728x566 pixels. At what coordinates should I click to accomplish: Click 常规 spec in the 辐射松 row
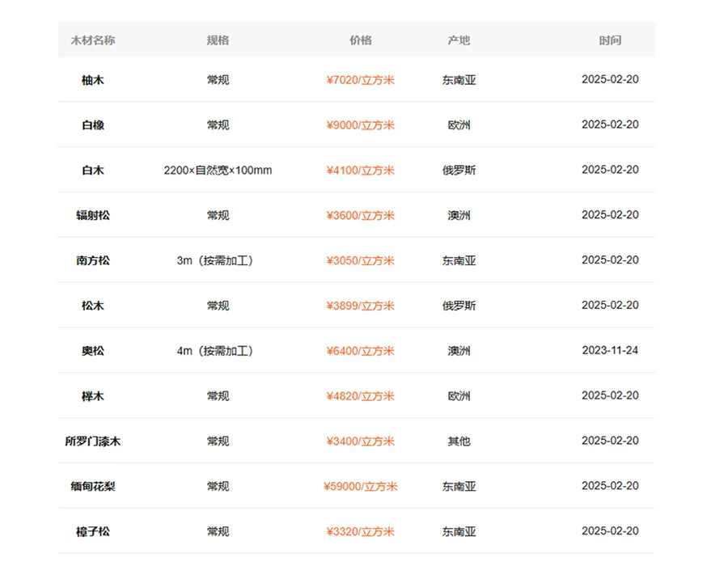(218, 215)
